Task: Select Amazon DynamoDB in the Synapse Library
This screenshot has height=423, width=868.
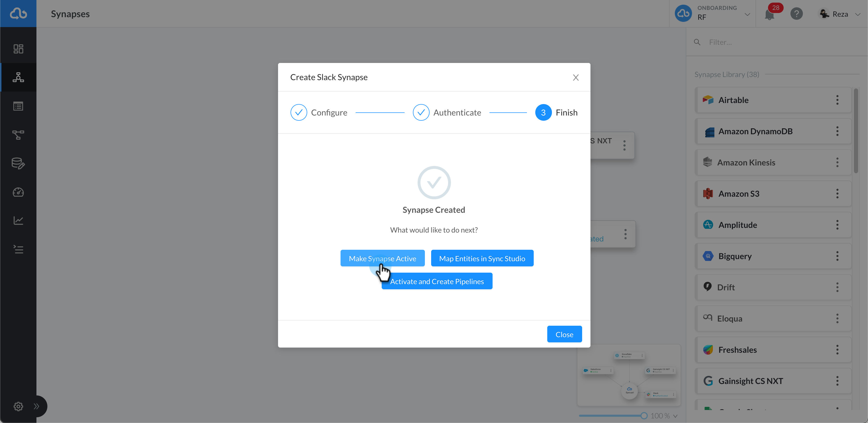Action: pyautogui.click(x=773, y=131)
